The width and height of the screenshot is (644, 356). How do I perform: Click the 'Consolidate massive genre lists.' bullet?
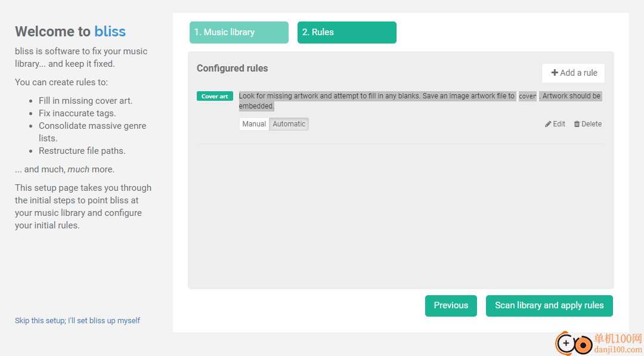tap(92, 132)
